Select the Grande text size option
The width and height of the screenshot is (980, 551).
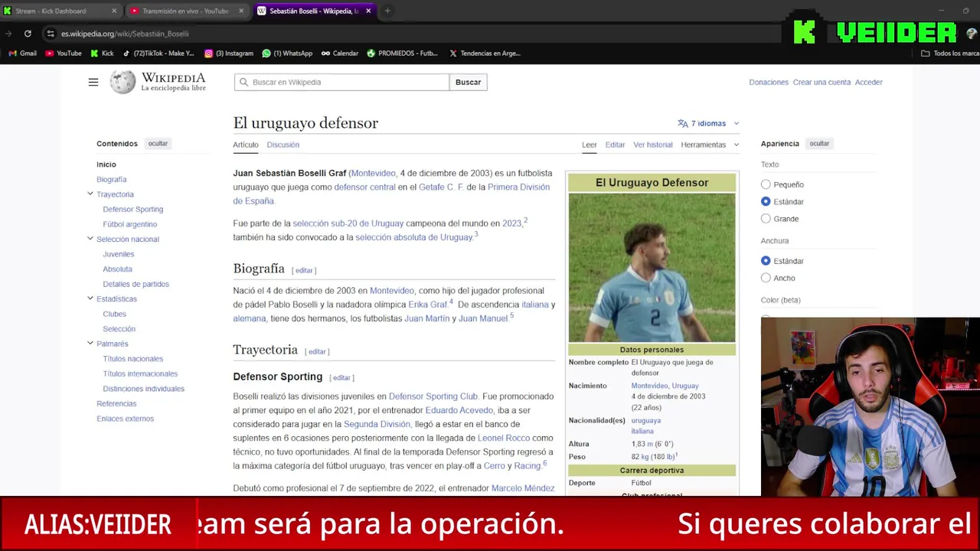pos(766,219)
